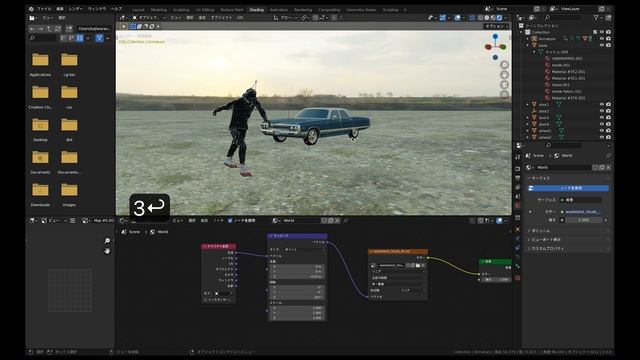
Task: Switch to rendered viewport shading
Action: 499,18
